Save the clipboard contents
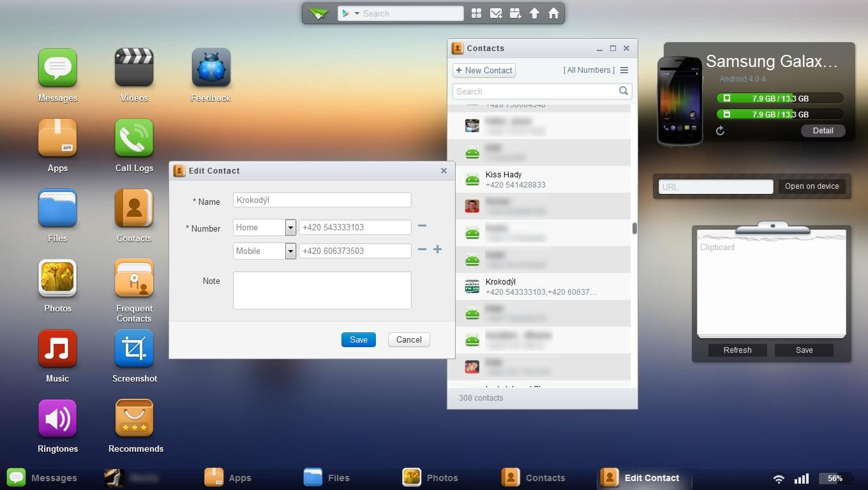 [804, 350]
